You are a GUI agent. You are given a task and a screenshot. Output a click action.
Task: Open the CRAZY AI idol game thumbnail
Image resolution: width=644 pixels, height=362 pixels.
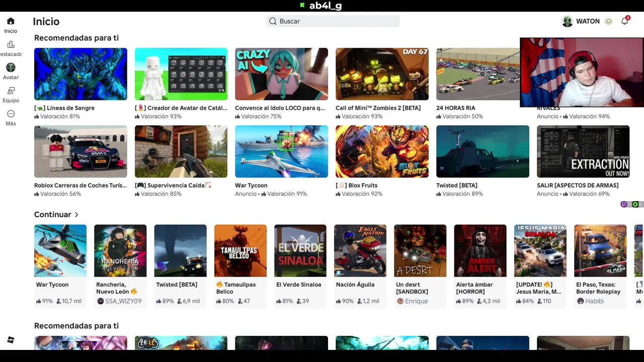point(281,74)
